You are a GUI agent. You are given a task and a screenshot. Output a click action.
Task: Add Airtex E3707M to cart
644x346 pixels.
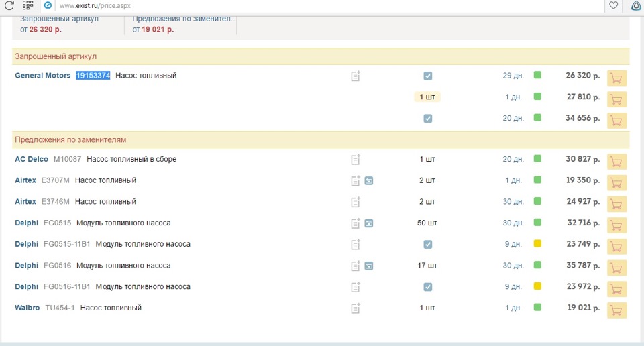click(616, 182)
